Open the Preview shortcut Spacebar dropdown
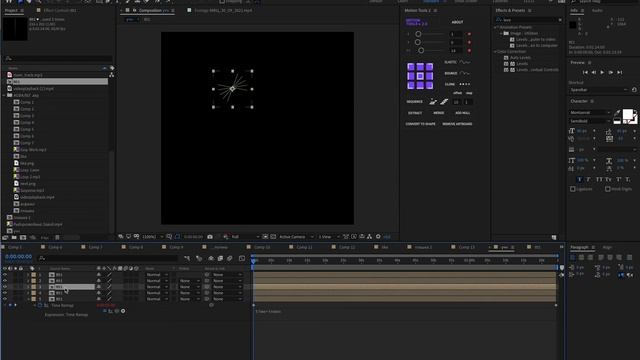The height and width of the screenshot is (360, 640). (x=599, y=90)
